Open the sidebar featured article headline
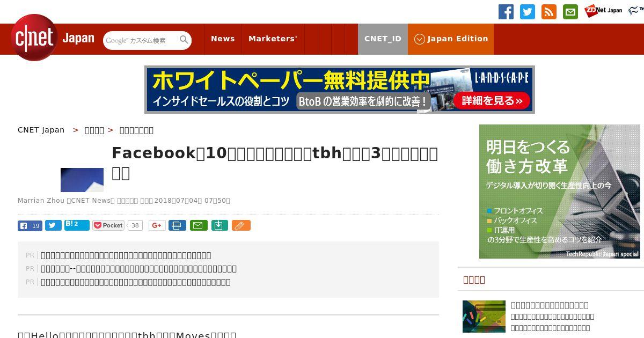644x338 pixels. 550,305
